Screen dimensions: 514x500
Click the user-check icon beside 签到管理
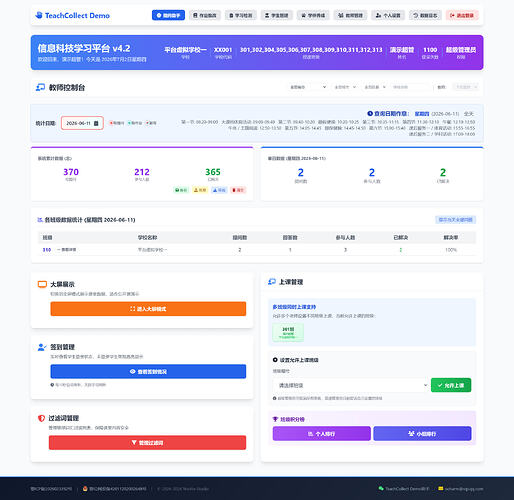pyautogui.click(x=42, y=347)
